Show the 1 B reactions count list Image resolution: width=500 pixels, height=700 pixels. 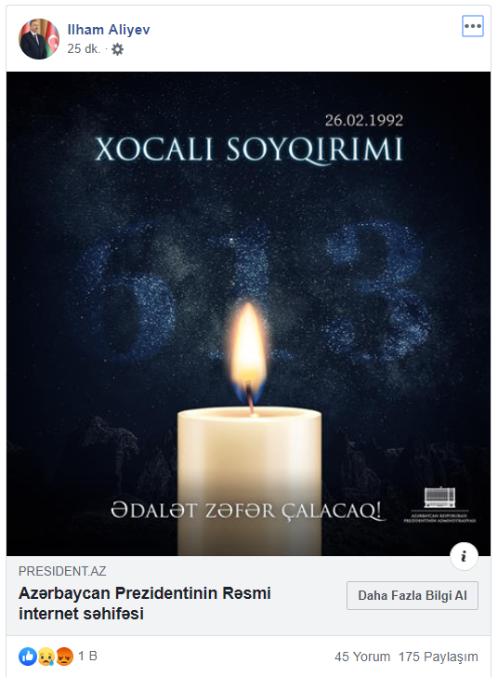pos(88,656)
